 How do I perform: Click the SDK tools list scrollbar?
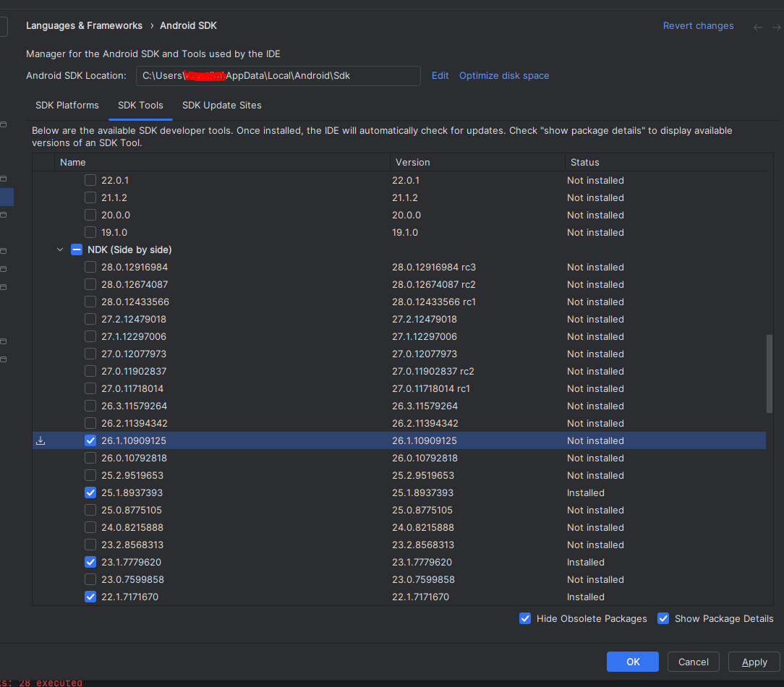pyautogui.click(x=769, y=373)
